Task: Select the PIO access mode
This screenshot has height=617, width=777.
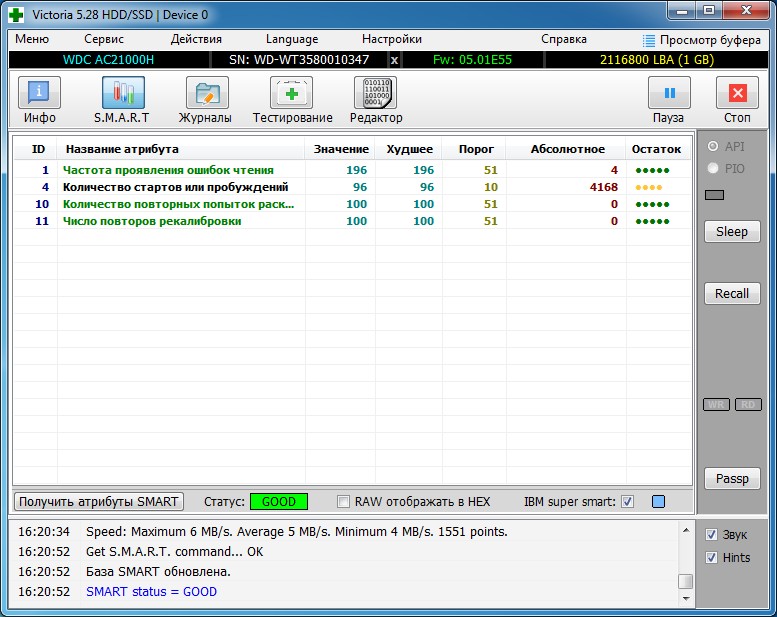Action: tap(713, 168)
